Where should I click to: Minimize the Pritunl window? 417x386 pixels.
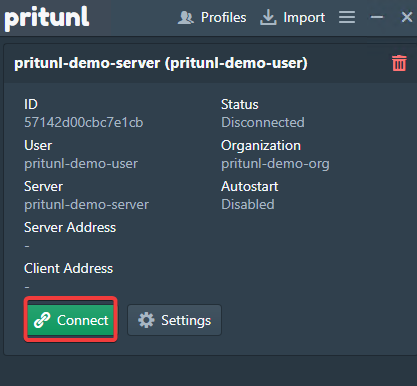(377, 17)
